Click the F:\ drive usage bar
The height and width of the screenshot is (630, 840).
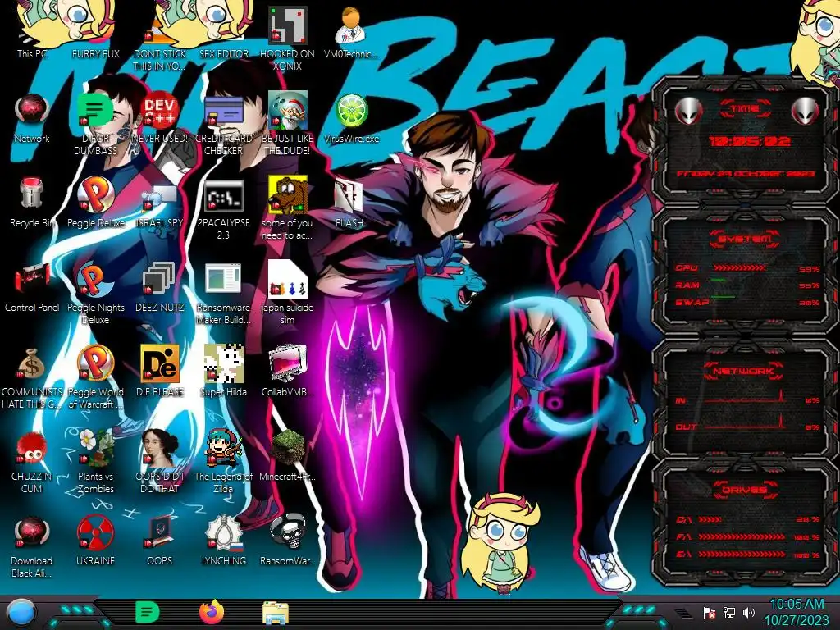coord(742,536)
